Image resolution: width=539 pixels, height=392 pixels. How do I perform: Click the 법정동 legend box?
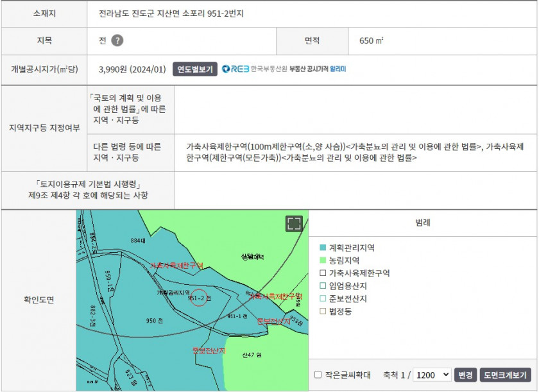pyautogui.click(x=323, y=312)
